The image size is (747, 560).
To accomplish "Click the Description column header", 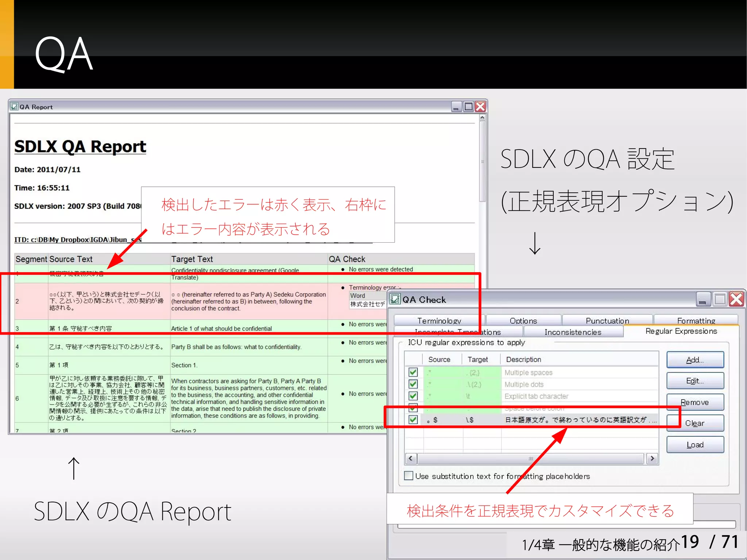I will pyautogui.click(x=523, y=359).
